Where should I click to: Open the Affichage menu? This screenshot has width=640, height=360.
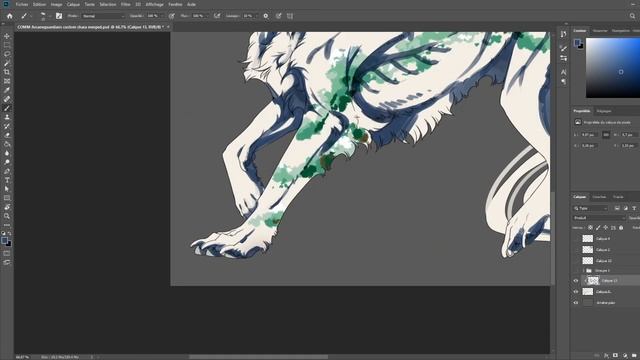coord(154,4)
